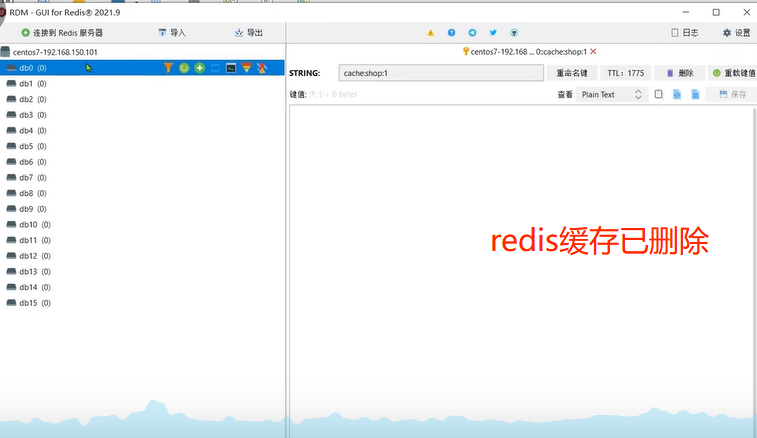The image size is (757, 438).
Task: Click inside the empty value text area
Action: point(521,270)
